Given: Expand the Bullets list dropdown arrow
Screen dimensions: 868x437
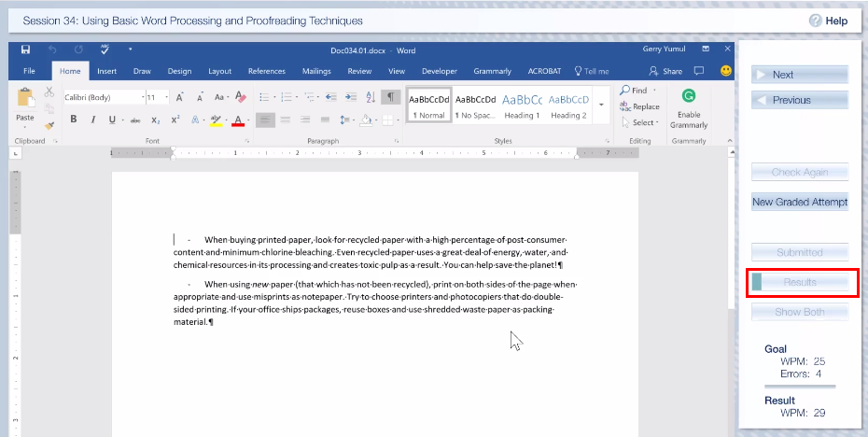Looking at the screenshot, I should (x=274, y=97).
